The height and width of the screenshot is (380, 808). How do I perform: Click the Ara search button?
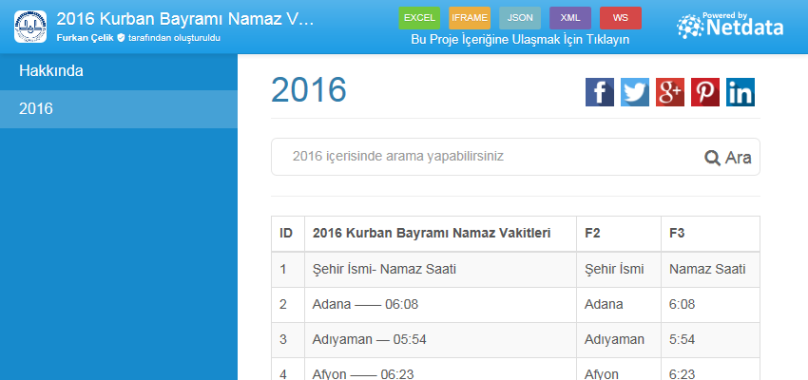[728, 157]
